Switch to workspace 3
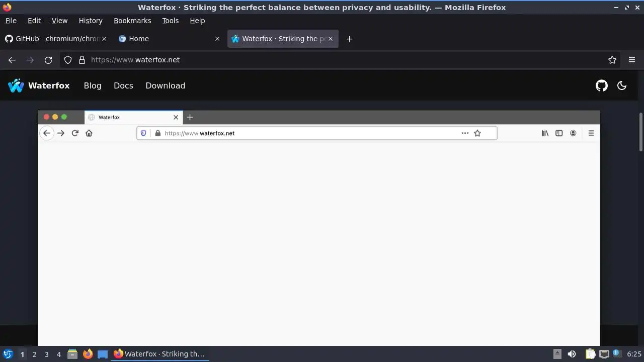This screenshot has height=362, width=644. click(46, 354)
